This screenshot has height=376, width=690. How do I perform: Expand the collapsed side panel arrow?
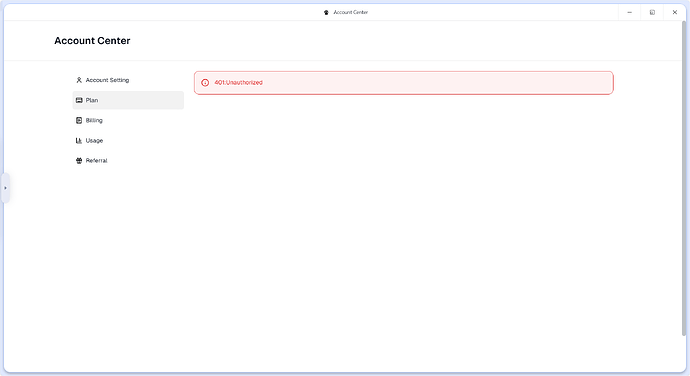(x=5, y=188)
